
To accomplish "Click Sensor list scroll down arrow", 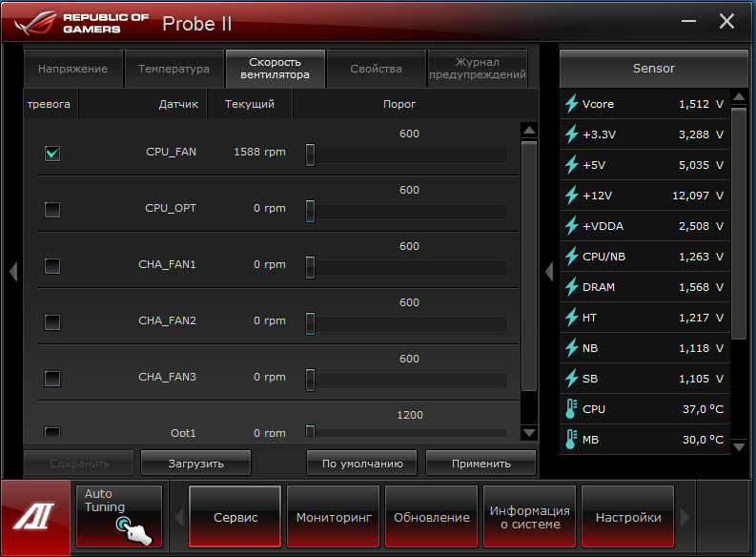I will tap(739, 447).
